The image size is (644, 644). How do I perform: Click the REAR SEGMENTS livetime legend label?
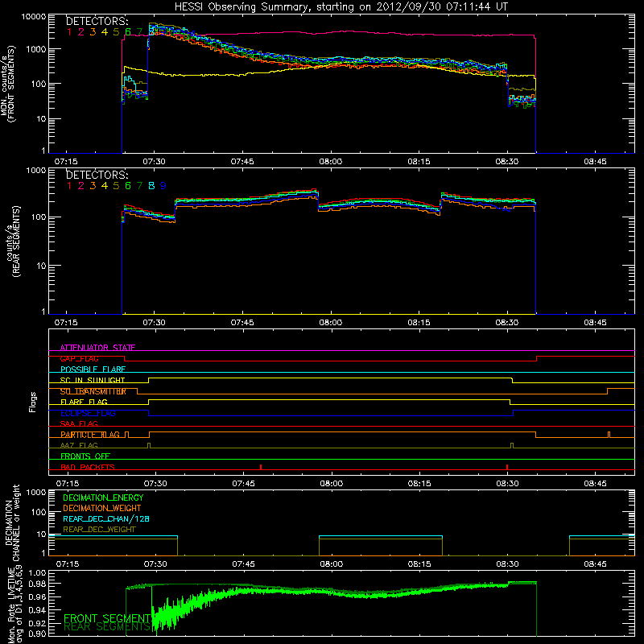pos(107,627)
